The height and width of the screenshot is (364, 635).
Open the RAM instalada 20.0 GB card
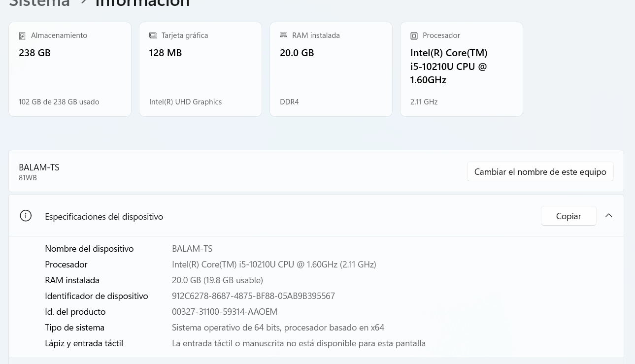331,69
